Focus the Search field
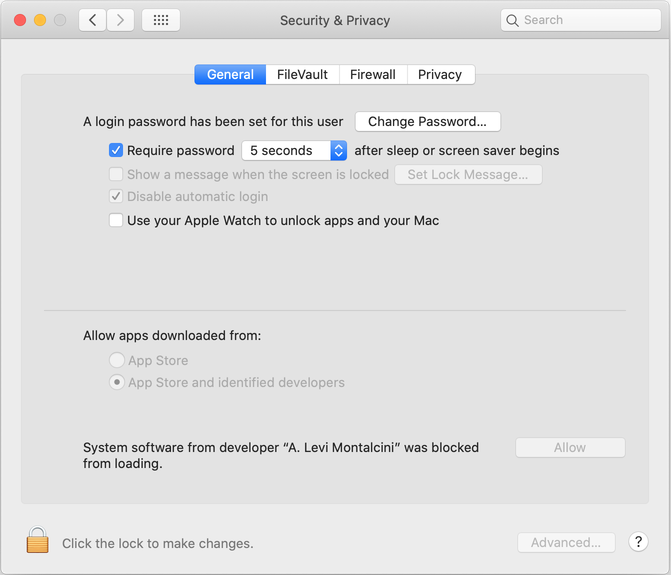Viewport: 671px width, 575px height. 581,20
